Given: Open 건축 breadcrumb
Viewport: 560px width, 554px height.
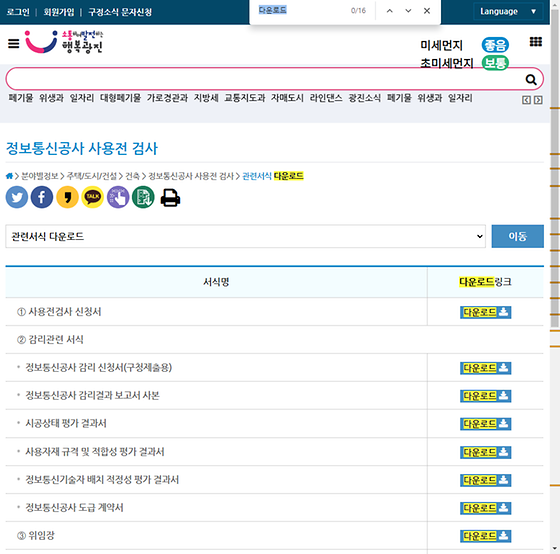Looking at the screenshot, I should tap(132, 176).
